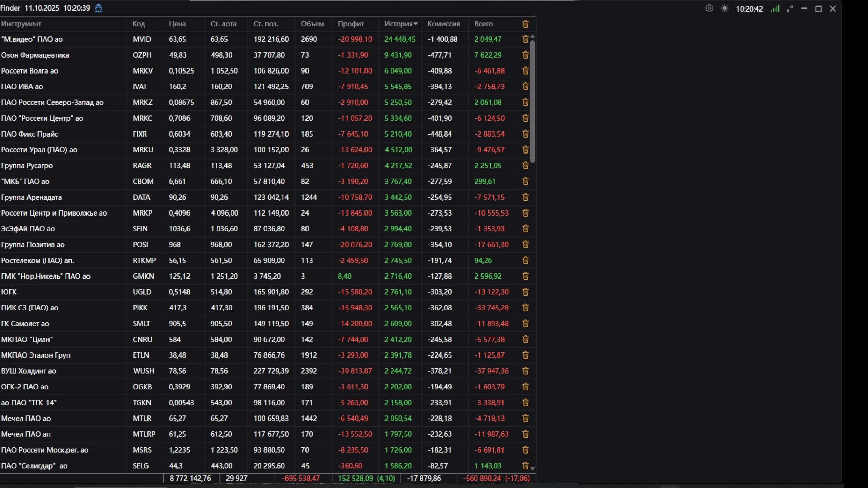The image size is (868, 488).
Task: Open the История column sort dropdown arrow
Action: point(416,24)
